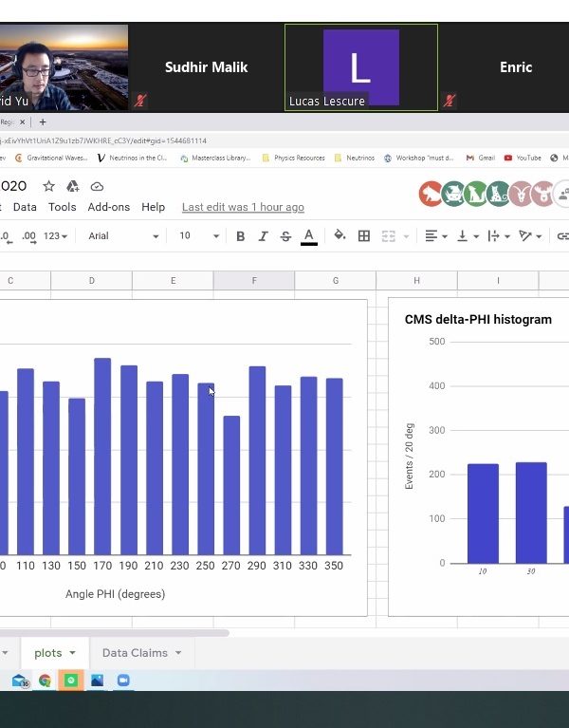
Task: Toggle strikethrough text formatting
Action: [x=285, y=236]
